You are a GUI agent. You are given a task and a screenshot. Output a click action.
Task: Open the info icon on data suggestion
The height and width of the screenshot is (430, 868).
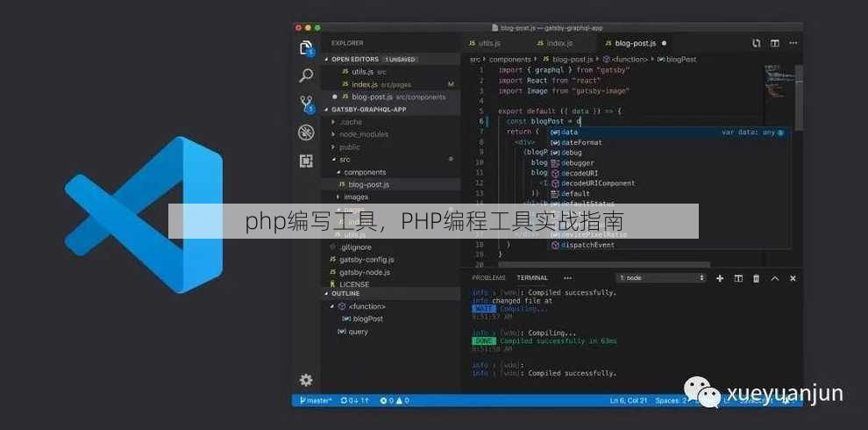[x=780, y=133]
